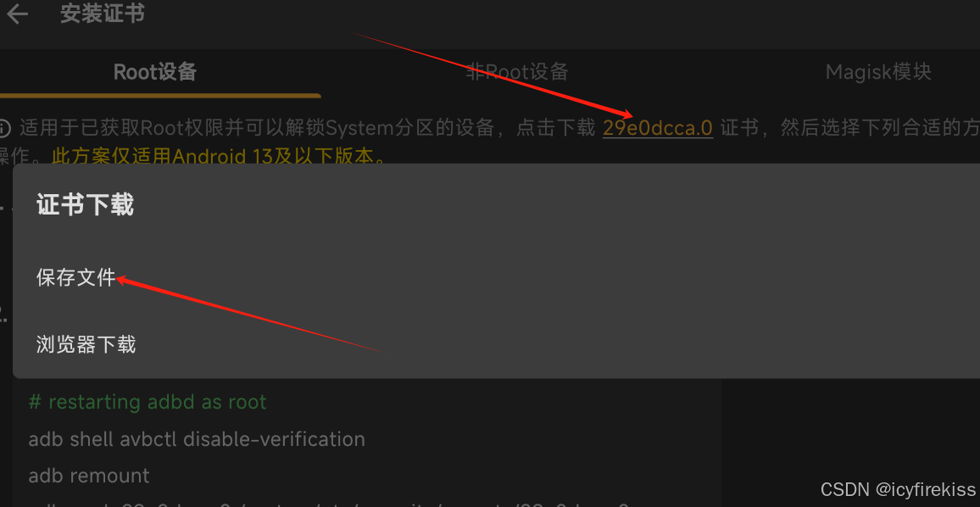This screenshot has width=980, height=507.
Task: Go back using the left arrow icon
Action: coord(16,13)
